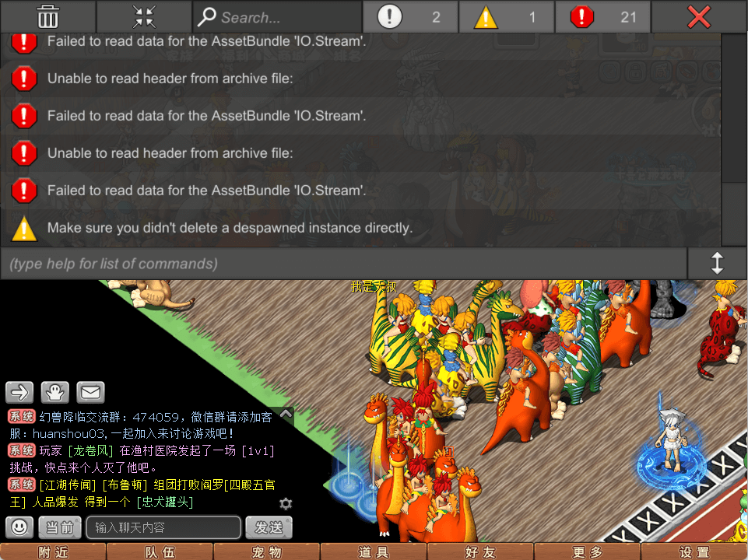The height and width of the screenshot is (560, 748).
Task: Clear console log with trash icon
Action: click(x=47, y=16)
